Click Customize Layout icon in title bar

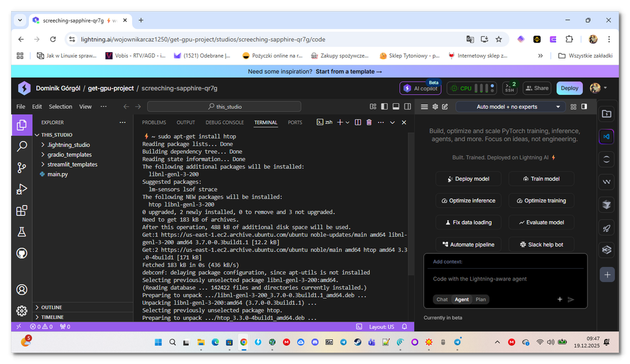(x=373, y=106)
